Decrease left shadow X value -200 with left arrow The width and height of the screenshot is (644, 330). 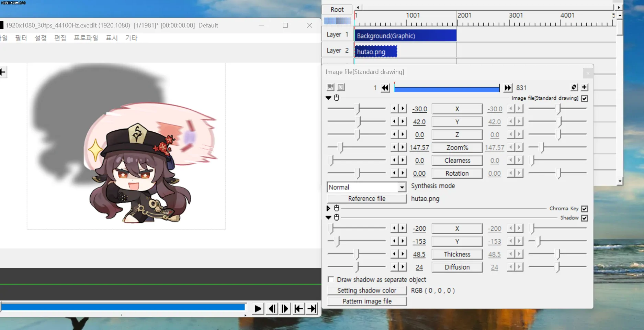(394, 228)
